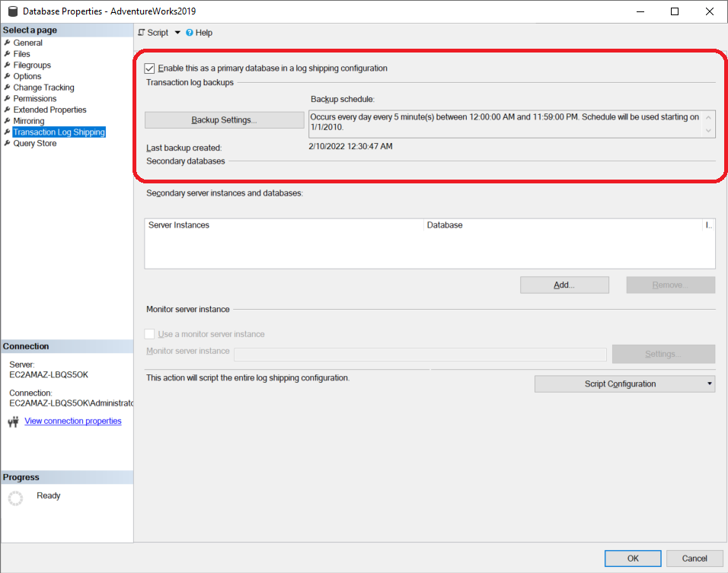Click the Help toolbar label
The width and height of the screenshot is (728, 573).
(204, 33)
